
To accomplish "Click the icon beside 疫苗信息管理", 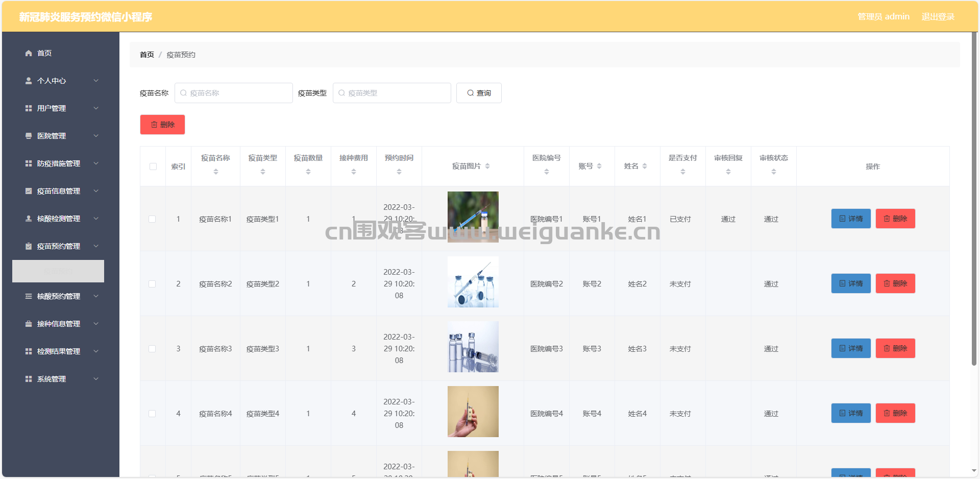I will click(29, 191).
